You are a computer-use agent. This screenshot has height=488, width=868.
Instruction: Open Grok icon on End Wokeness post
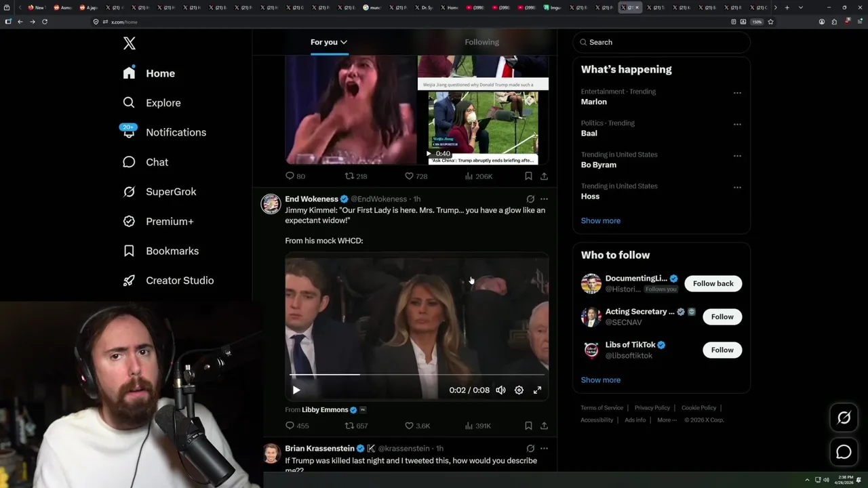point(530,199)
